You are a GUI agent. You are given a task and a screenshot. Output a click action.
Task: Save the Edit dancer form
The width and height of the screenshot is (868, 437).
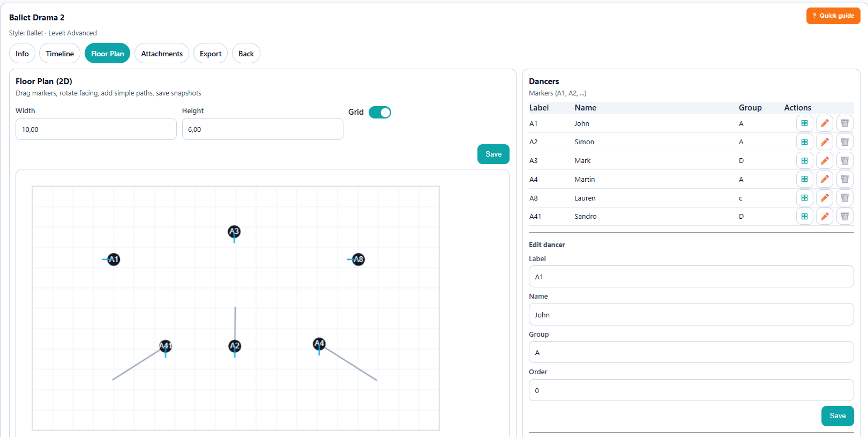837,416
